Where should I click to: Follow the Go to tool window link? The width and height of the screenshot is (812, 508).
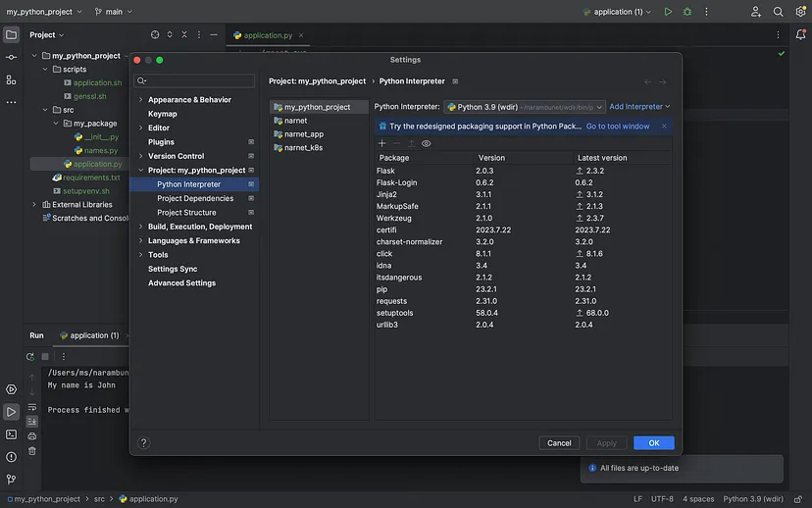point(617,127)
